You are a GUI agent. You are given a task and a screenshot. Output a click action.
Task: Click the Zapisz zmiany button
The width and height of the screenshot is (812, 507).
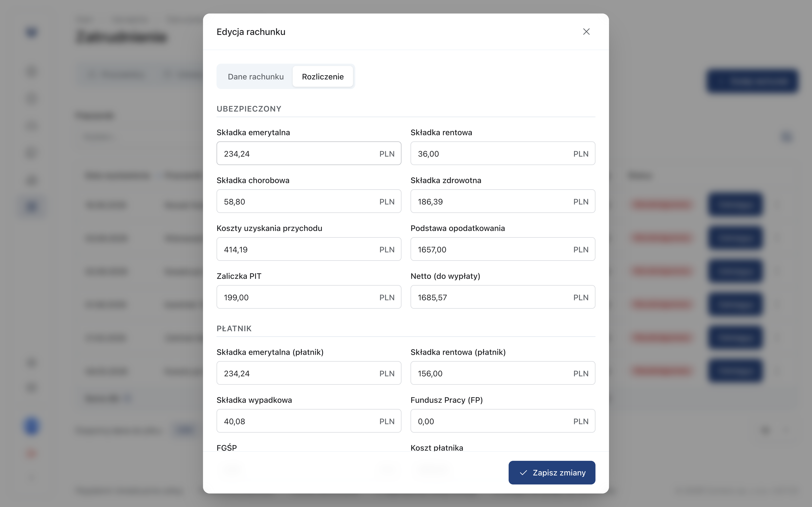pyautogui.click(x=552, y=472)
